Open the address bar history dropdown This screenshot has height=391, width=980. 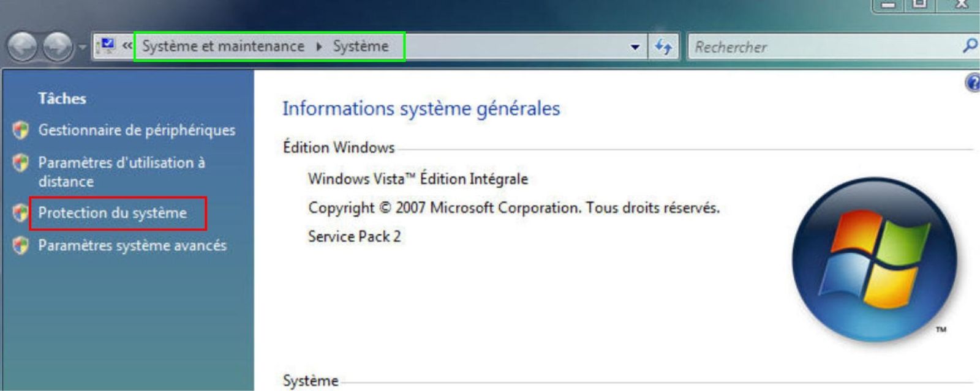click(x=635, y=47)
